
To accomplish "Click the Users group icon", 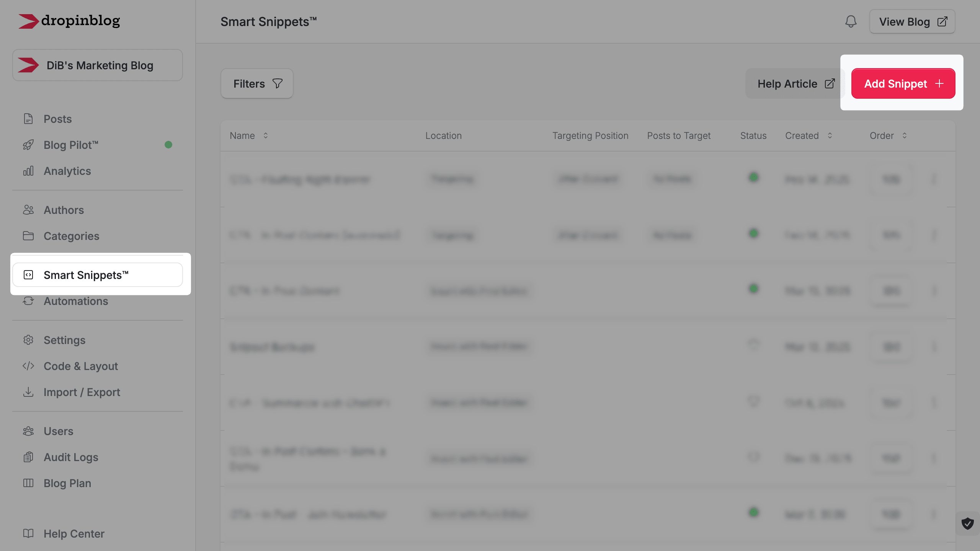I will point(28,431).
